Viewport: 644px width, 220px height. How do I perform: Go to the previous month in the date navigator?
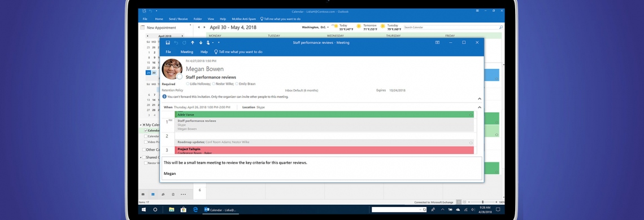click(x=147, y=36)
